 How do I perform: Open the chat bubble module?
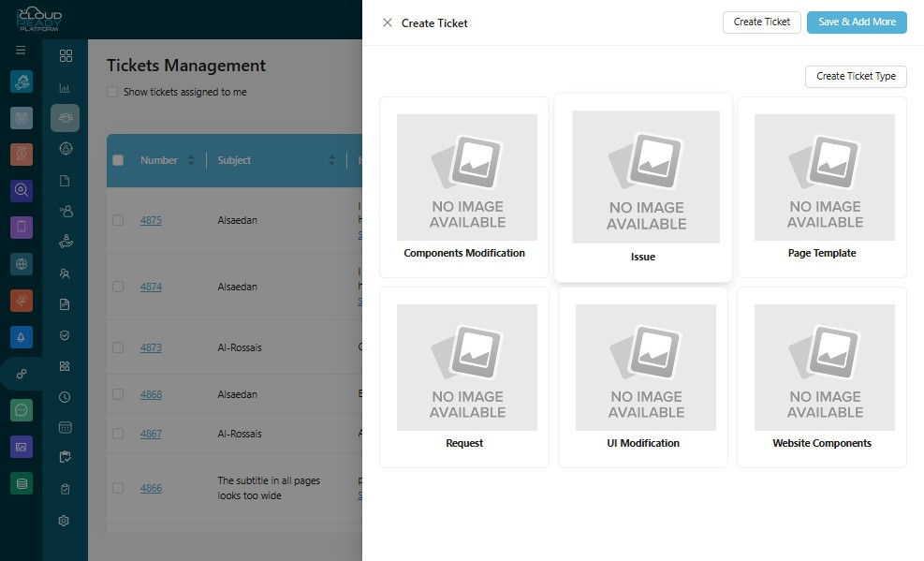click(22, 410)
